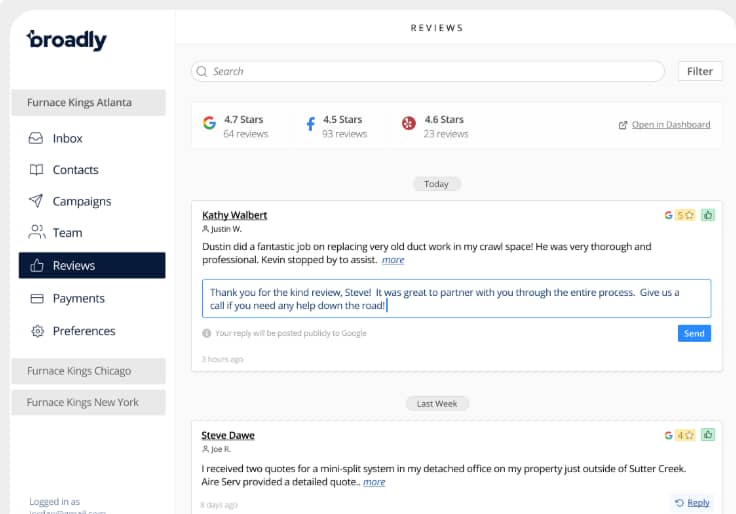Expand the Furnace Kings Atlanta location
Image resolution: width=736 pixels, height=514 pixels.
(88, 102)
